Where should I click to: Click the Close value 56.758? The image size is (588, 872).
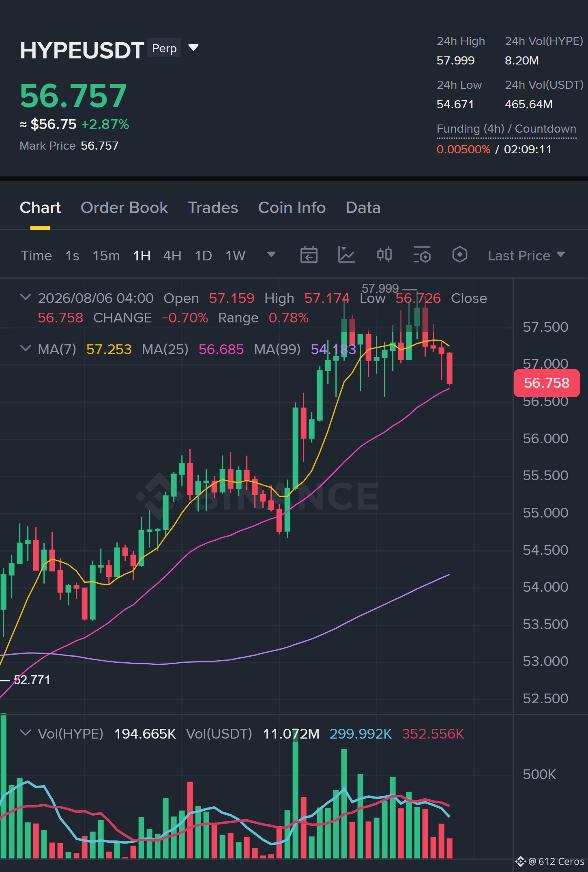pyautogui.click(x=60, y=318)
